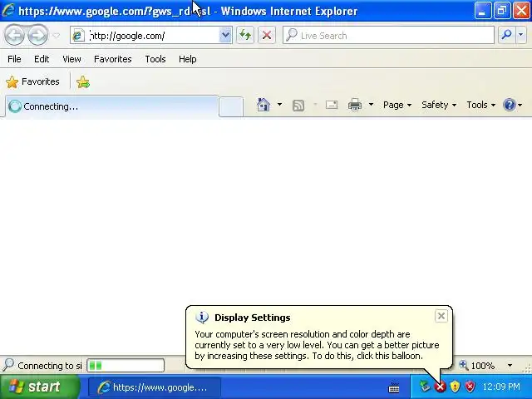Open search provider options dropdown
532x399 pixels.
(x=521, y=35)
